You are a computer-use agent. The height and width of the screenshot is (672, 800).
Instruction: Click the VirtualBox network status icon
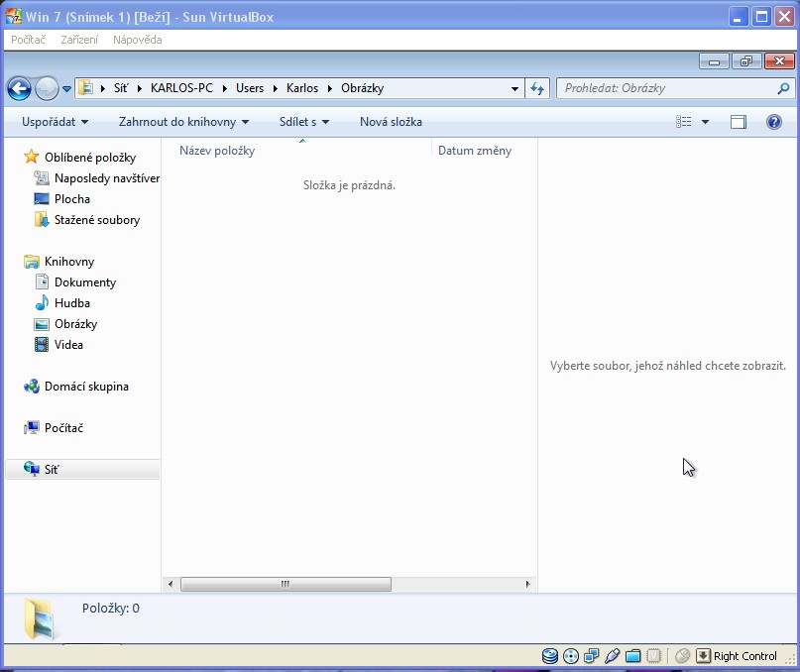pyautogui.click(x=592, y=656)
